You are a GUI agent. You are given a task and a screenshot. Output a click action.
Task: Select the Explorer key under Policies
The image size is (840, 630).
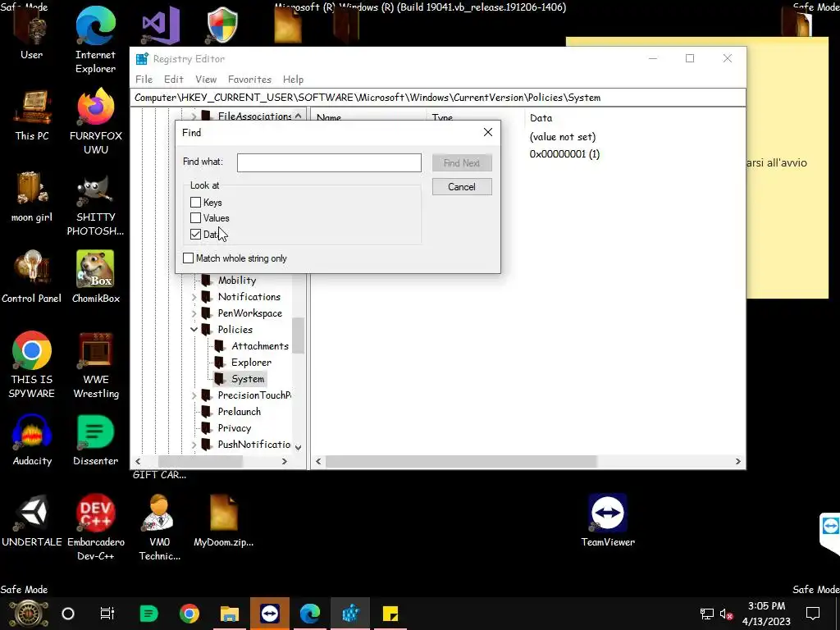pyautogui.click(x=251, y=362)
